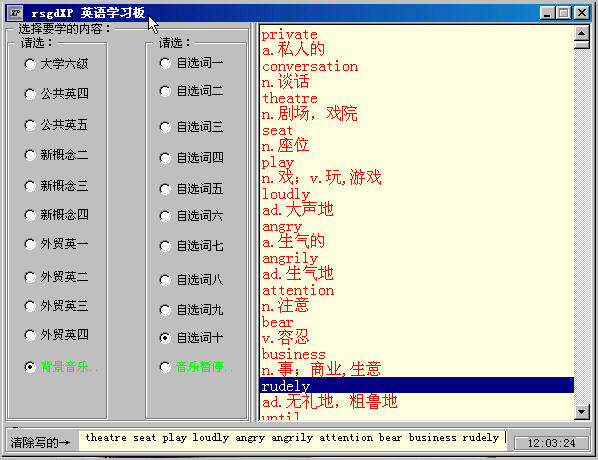The width and height of the screenshot is (598, 460).
Task: Select the 自选词十 word list
Action: point(191,338)
